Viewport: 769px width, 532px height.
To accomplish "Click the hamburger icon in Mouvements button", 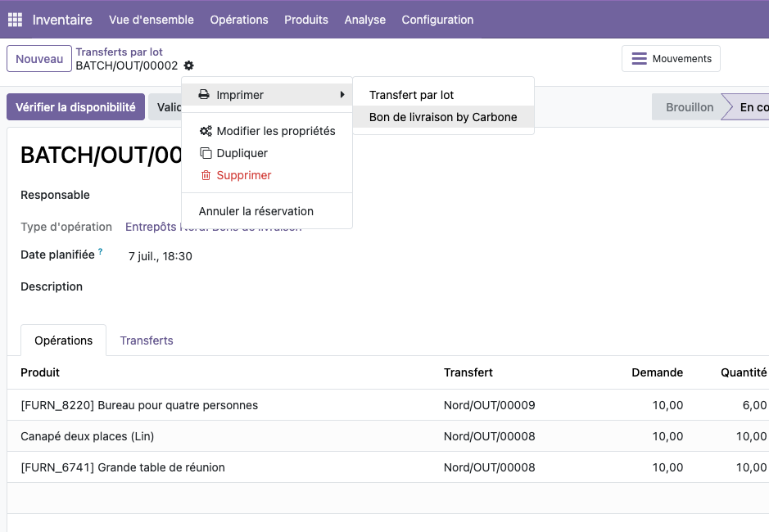I will [x=639, y=59].
